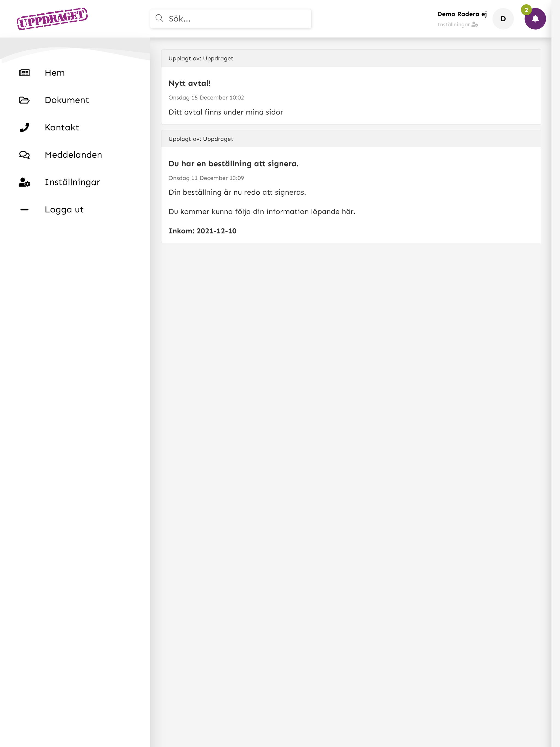This screenshot has width=560, height=747.
Task: Focus the Sök search field
Action: pyautogui.click(x=231, y=19)
